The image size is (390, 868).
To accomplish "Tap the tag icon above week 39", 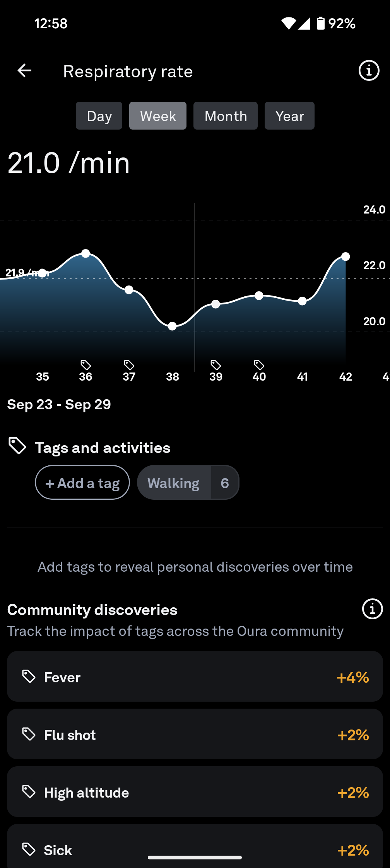I will [x=216, y=365].
